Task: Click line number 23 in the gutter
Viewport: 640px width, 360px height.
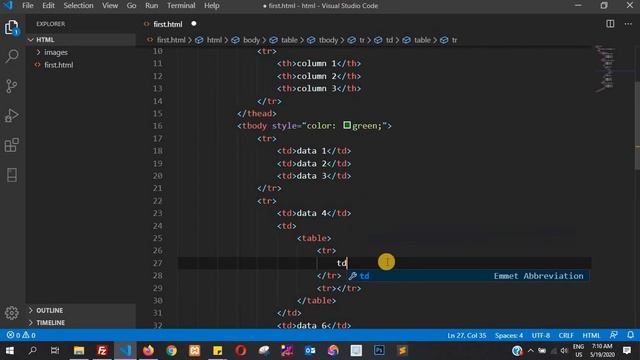Action: pos(158,213)
